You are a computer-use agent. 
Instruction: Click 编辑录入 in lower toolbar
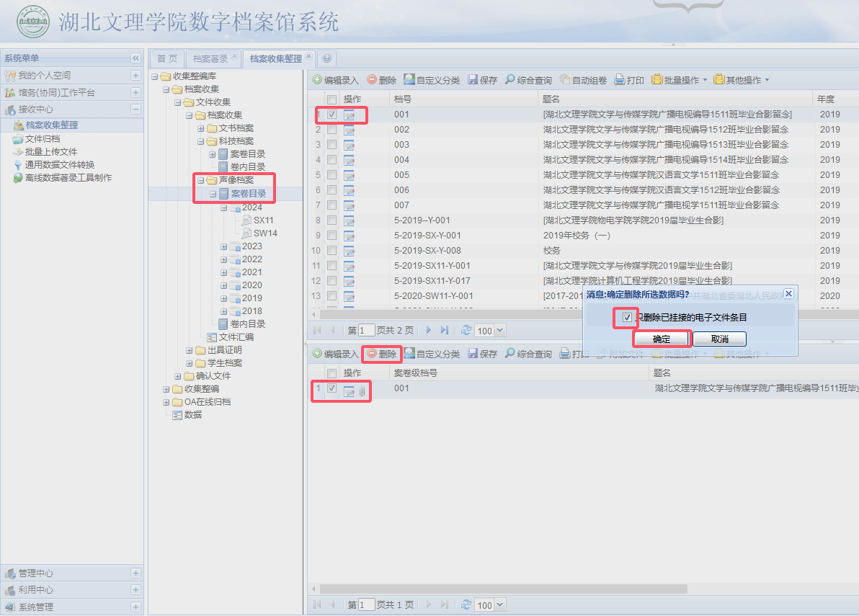coord(335,354)
